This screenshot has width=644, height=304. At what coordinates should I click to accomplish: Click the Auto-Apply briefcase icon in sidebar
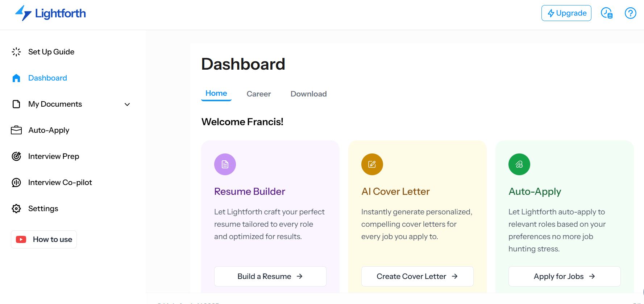pyautogui.click(x=16, y=130)
